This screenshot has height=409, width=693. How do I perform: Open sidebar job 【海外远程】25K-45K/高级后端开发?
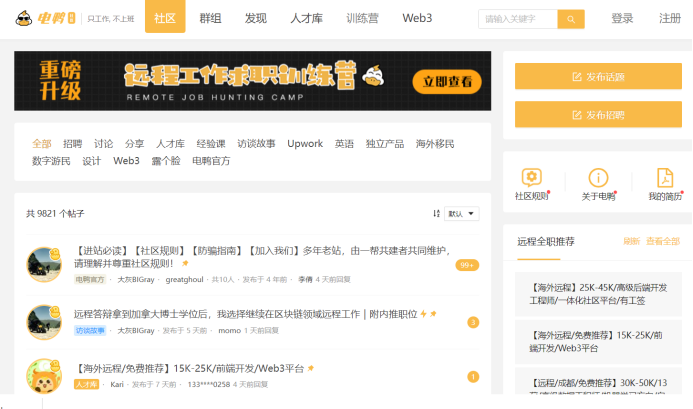598,294
